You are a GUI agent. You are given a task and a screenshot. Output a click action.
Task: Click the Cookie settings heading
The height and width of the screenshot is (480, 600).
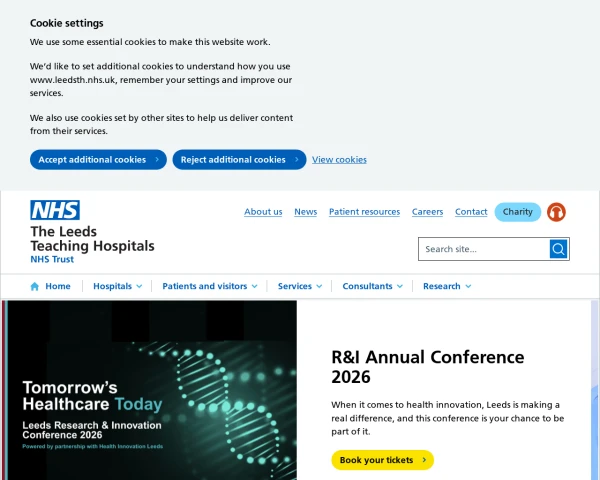pos(67,23)
